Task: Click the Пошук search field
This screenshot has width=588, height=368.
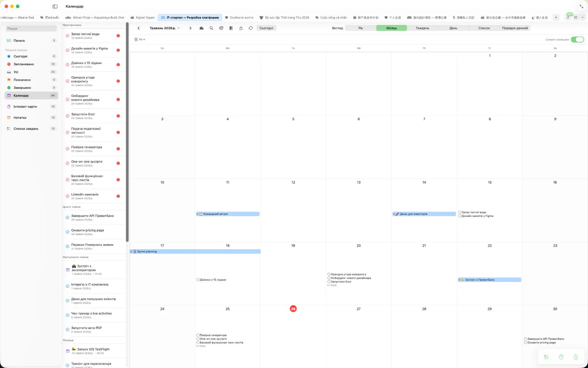Action: 31,28
